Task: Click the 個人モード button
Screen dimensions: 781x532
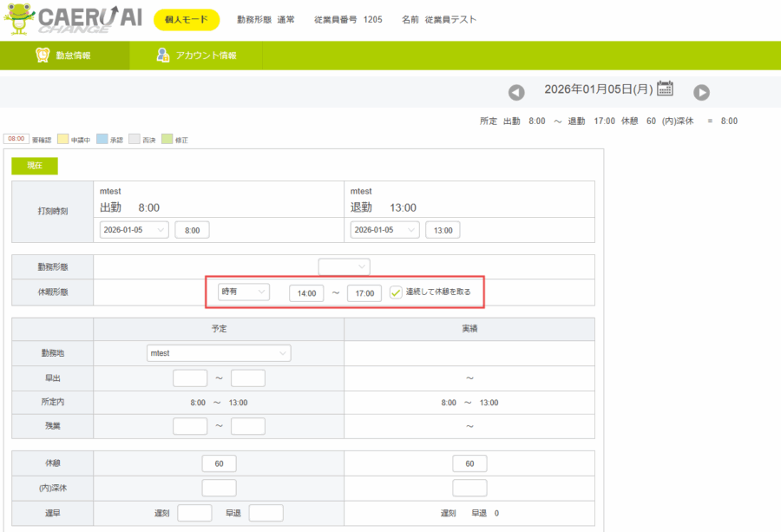Action: 186,20
